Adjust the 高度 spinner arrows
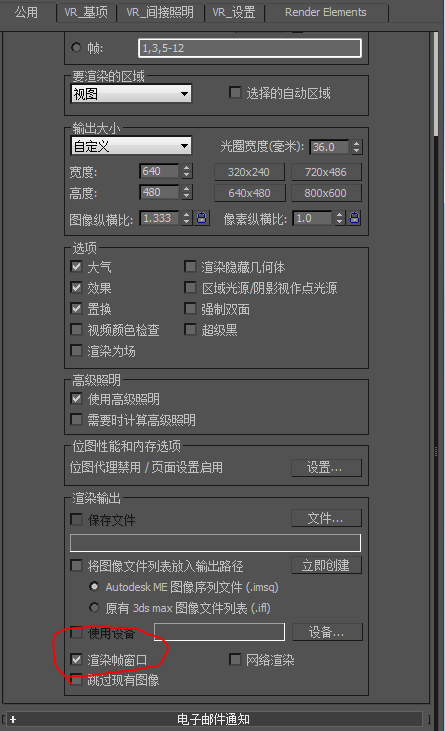 pos(187,192)
